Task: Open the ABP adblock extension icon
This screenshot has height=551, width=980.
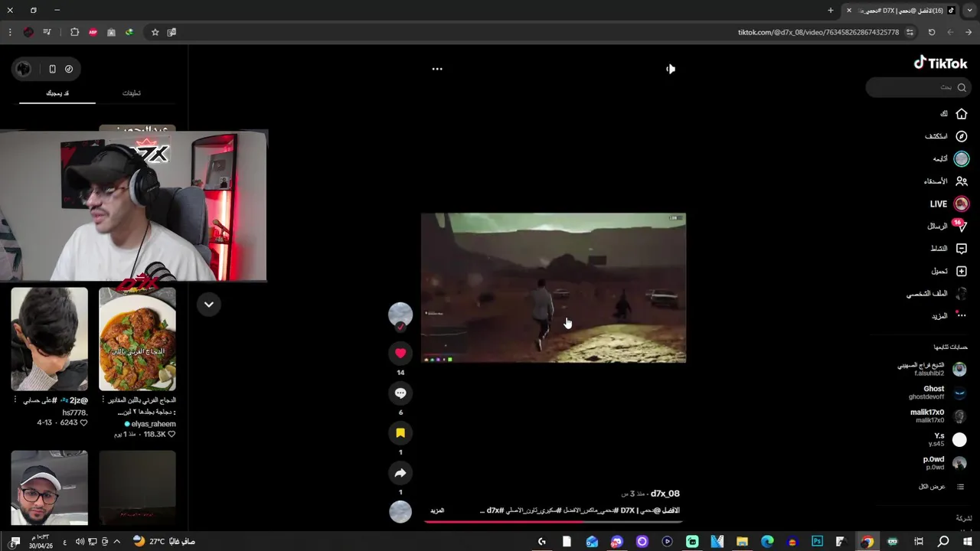Action: [93, 32]
